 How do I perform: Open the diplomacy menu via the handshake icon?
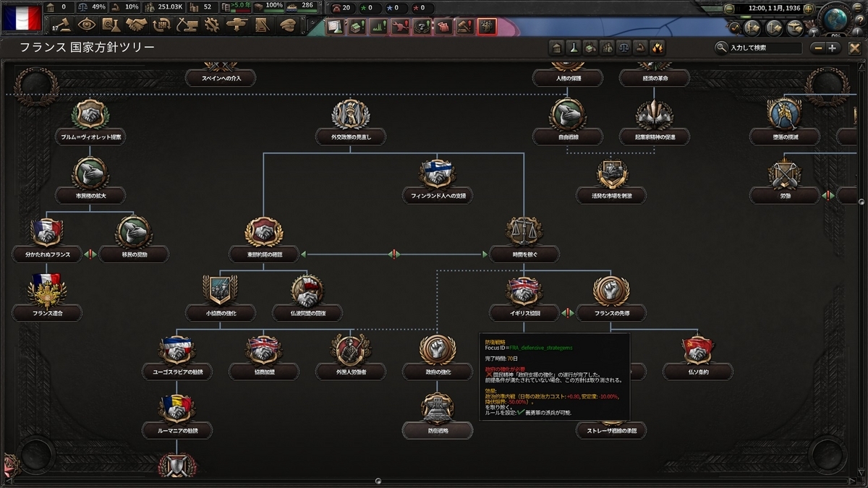[137, 24]
